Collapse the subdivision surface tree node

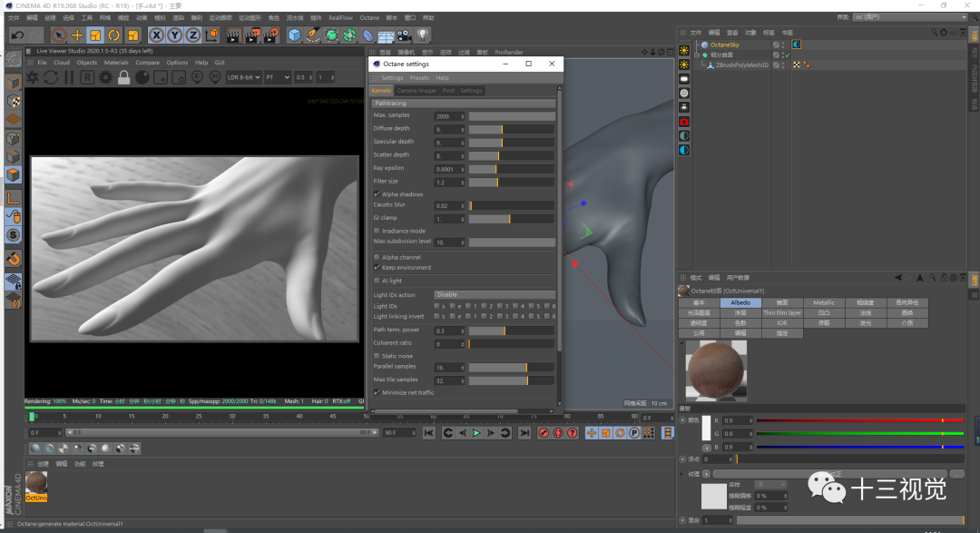[697, 55]
